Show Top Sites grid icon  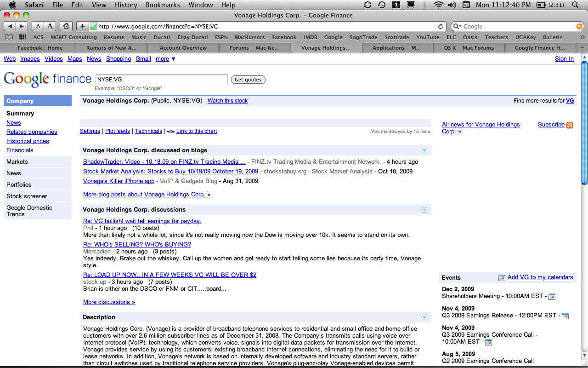[22, 37]
